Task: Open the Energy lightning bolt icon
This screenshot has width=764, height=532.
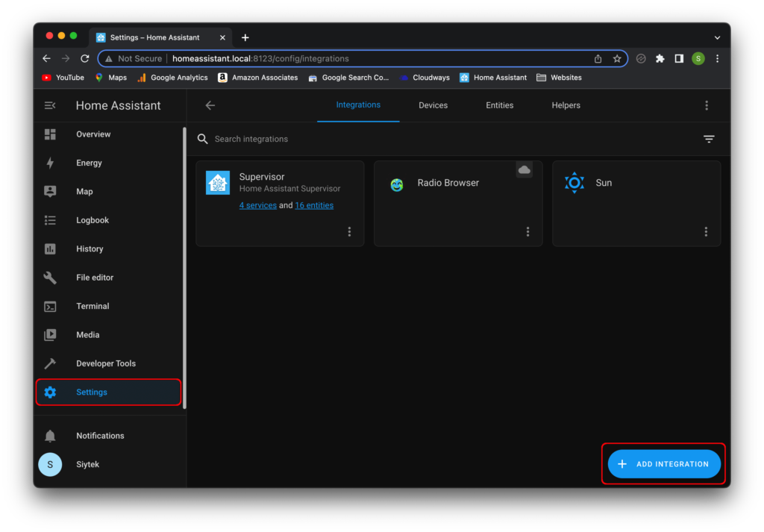Action: pos(50,163)
